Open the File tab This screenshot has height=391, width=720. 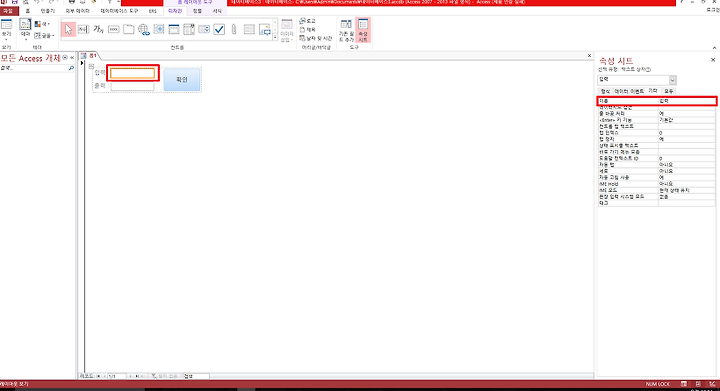[x=8, y=11]
